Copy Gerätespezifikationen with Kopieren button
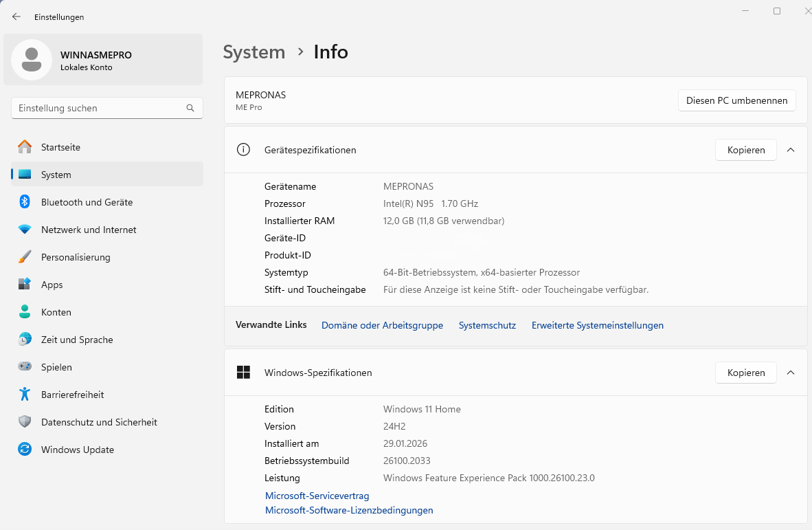The height and width of the screenshot is (530, 812). pyautogui.click(x=745, y=150)
